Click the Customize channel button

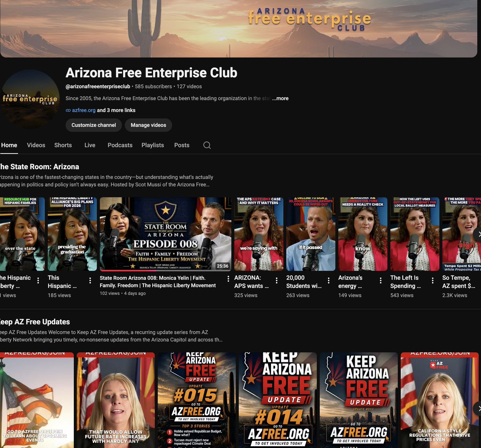click(x=94, y=125)
